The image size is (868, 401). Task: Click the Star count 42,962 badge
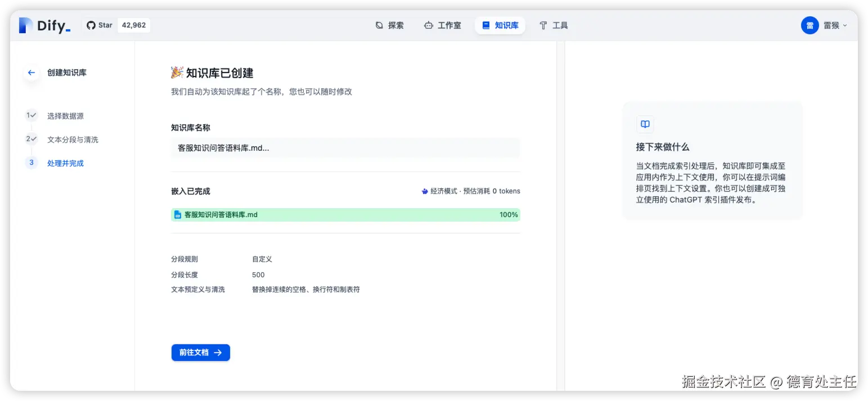point(133,25)
